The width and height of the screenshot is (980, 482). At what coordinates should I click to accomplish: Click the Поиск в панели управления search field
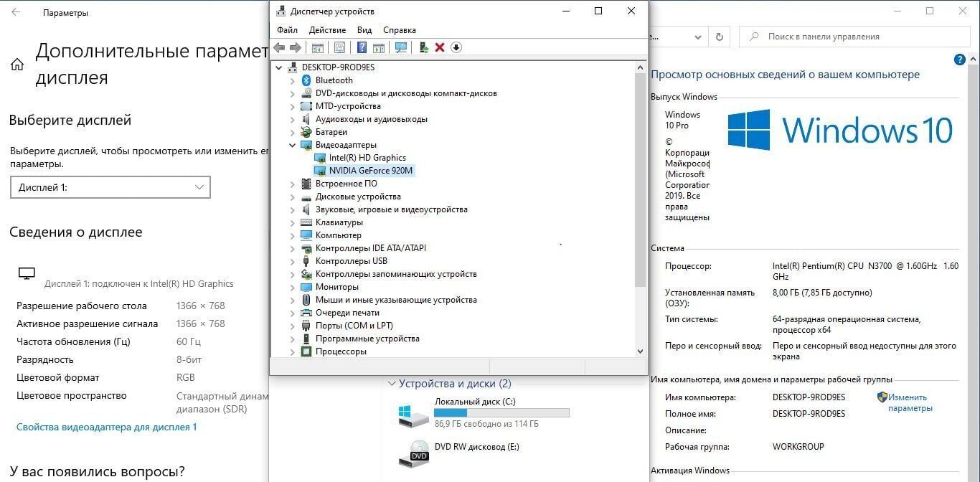(x=854, y=37)
